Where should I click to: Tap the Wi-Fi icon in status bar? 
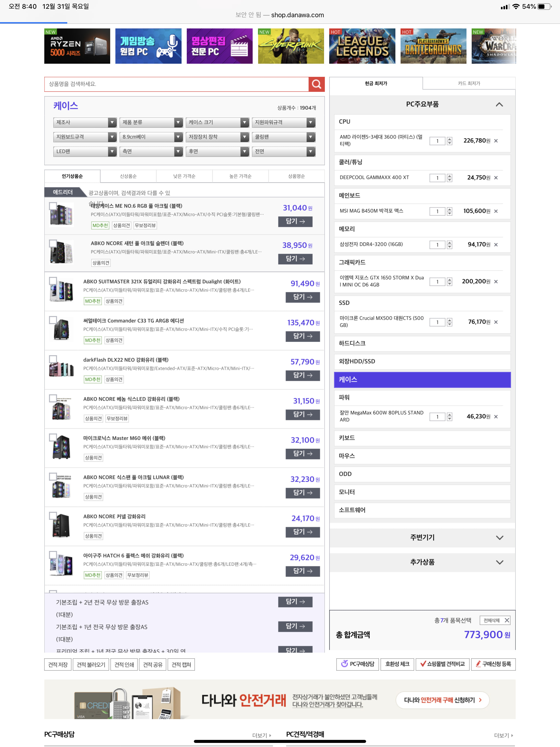click(x=516, y=6)
